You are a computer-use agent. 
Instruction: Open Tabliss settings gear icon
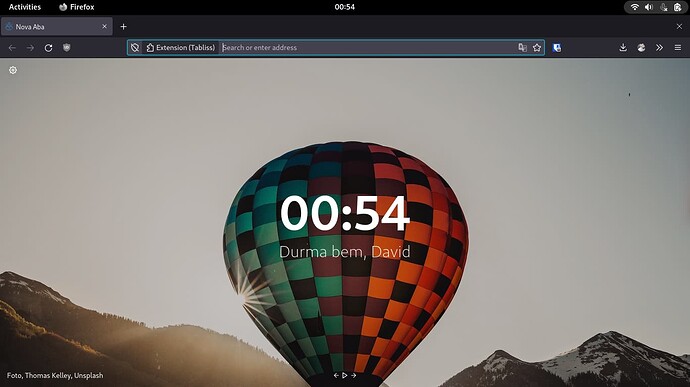(x=13, y=70)
